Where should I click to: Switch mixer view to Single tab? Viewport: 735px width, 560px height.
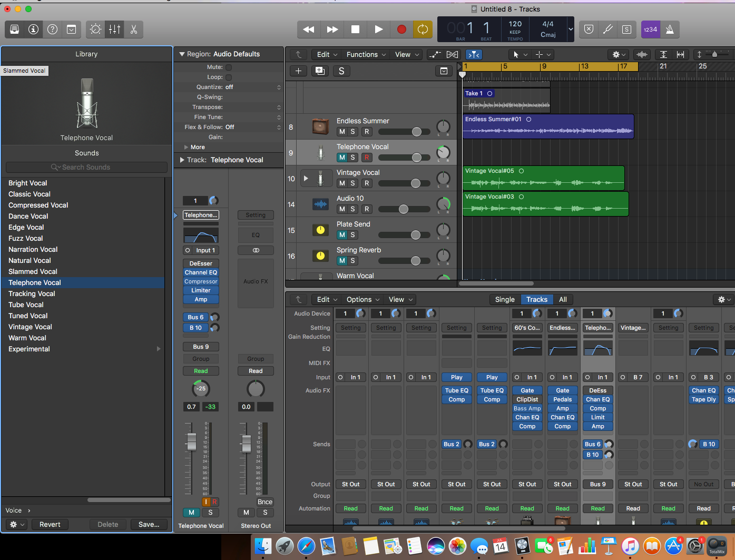pyautogui.click(x=504, y=300)
